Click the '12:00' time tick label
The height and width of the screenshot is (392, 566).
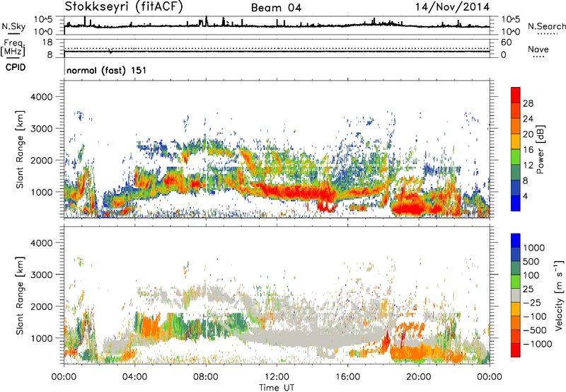277,377
